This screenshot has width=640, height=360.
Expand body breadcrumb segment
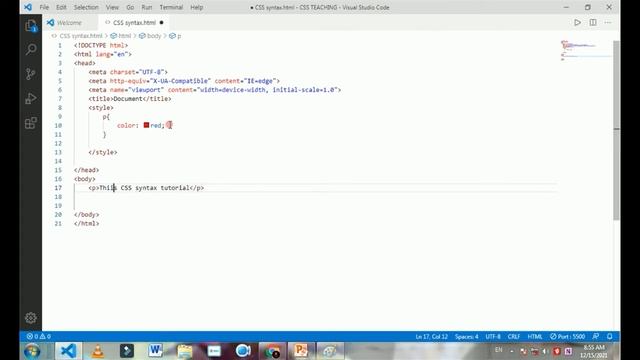[154, 36]
